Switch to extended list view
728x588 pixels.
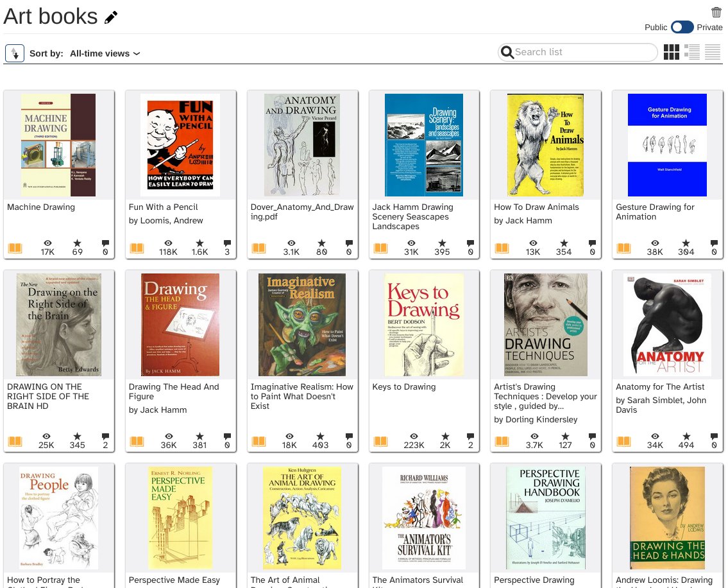pyautogui.click(x=692, y=52)
